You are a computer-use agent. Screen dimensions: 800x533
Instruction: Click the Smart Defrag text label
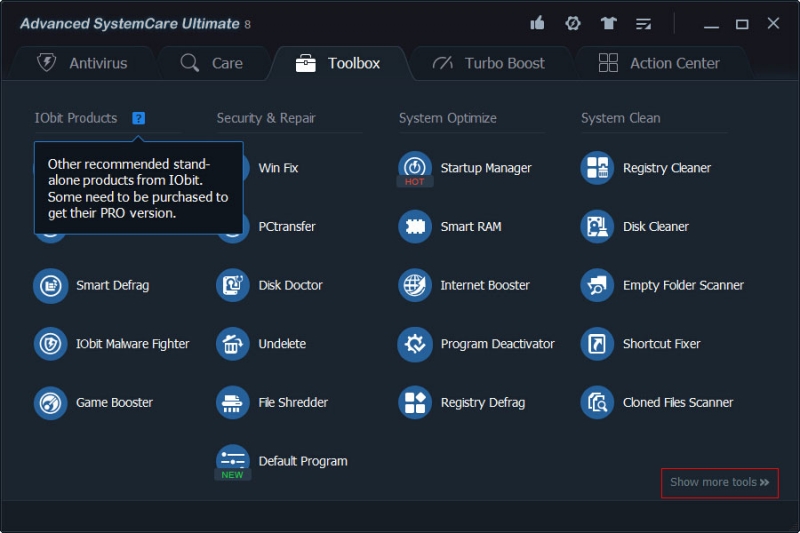point(112,285)
